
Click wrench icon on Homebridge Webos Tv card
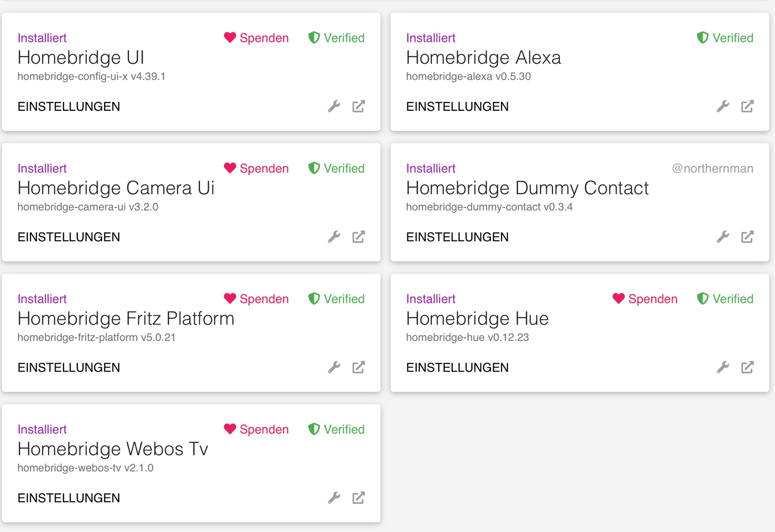334,498
